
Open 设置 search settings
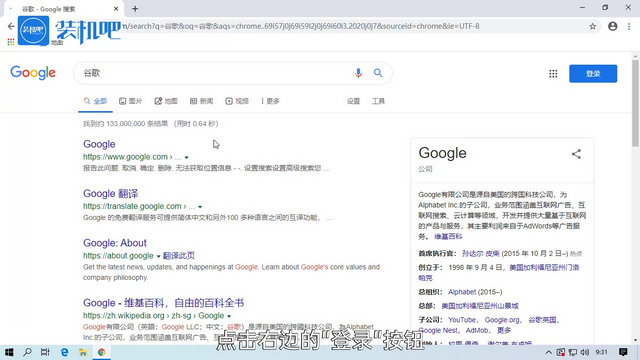point(353,101)
